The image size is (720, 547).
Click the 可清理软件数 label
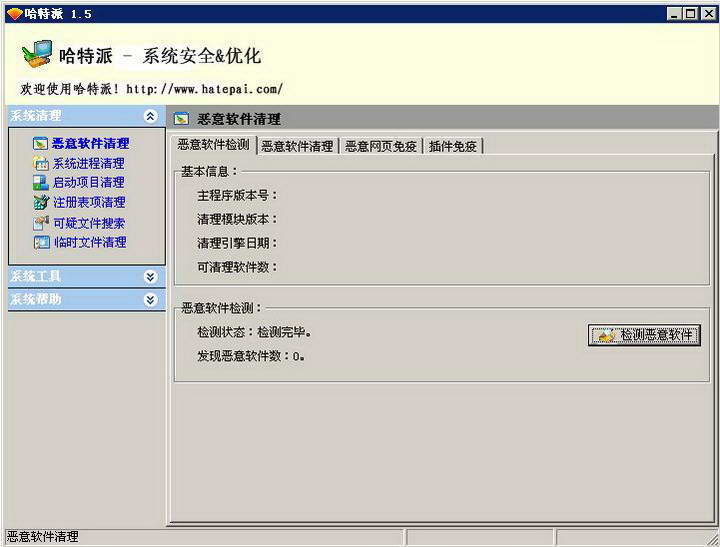237,267
